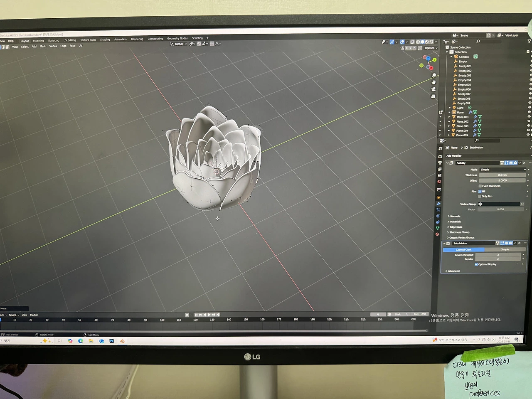Open the Scene properties tab icon
Viewport: 532px width, 399px height.
click(x=439, y=175)
